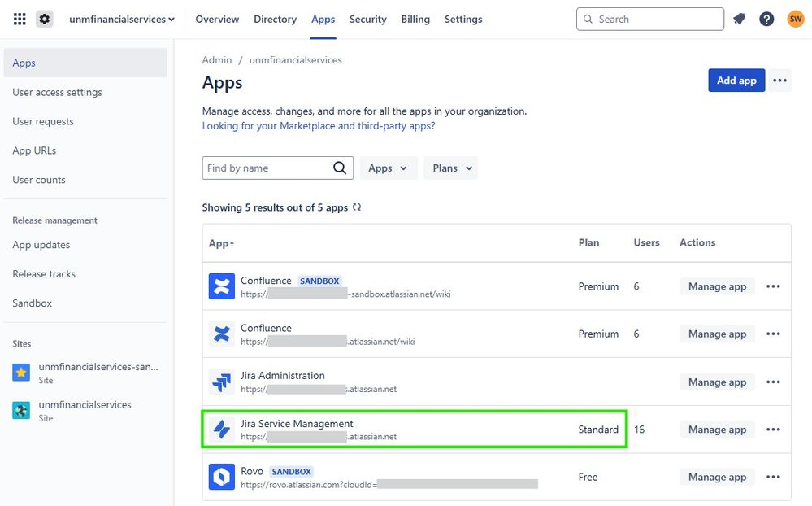Image resolution: width=812 pixels, height=506 pixels.
Task: Open the app switcher grid icon
Action: click(20, 19)
